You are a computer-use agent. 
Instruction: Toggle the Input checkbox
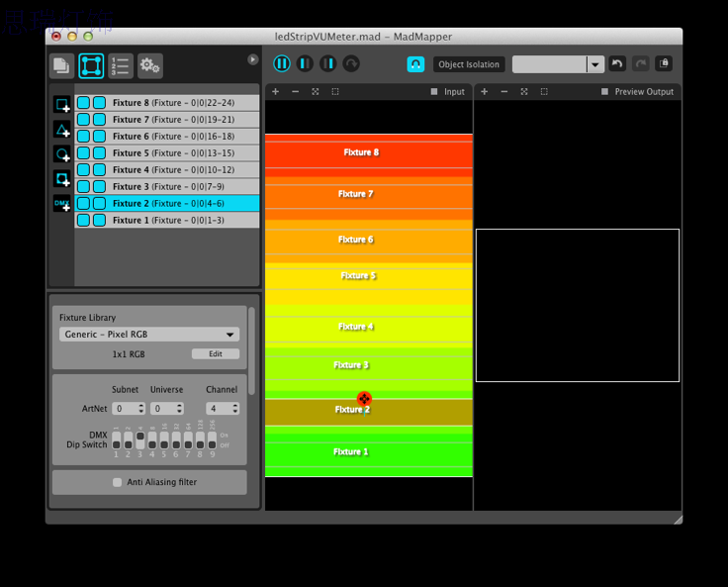click(x=434, y=91)
